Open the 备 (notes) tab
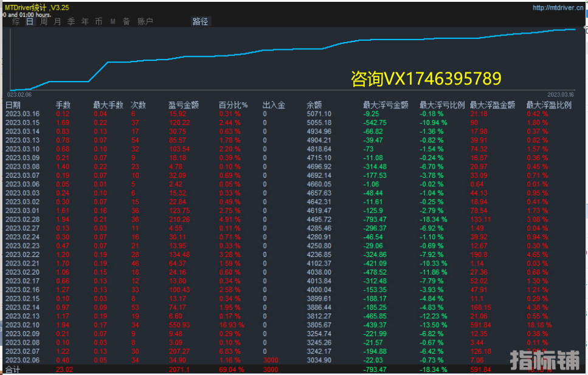This screenshot has width=588, height=375. pos(126,21)
